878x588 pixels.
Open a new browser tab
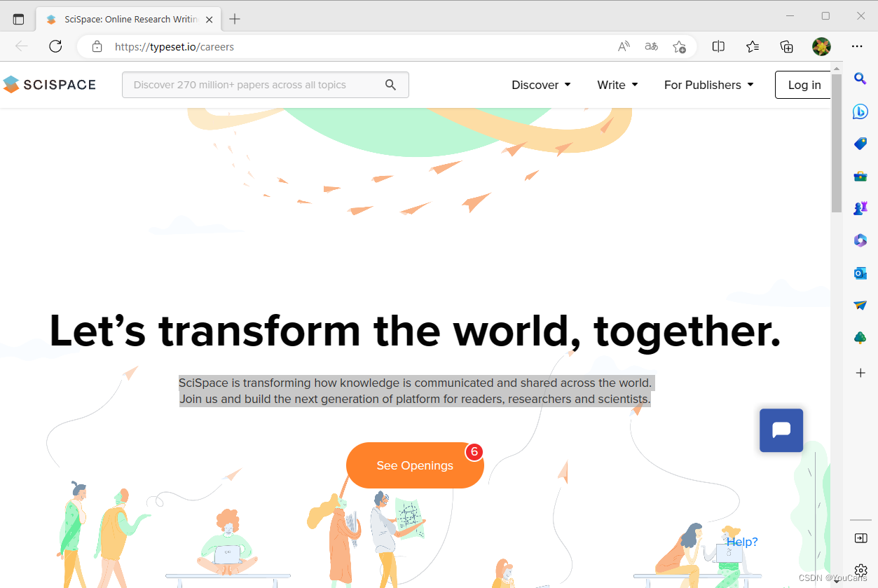tap(235, 19)
